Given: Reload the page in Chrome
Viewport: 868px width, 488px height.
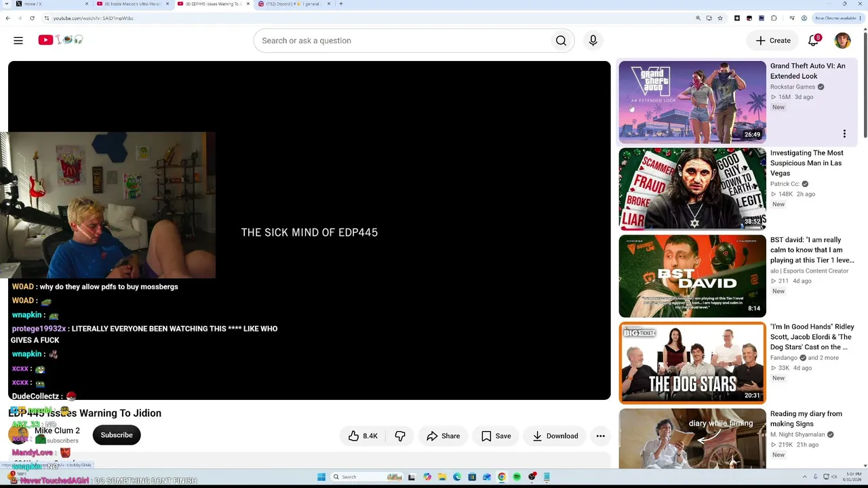Looking at the screenshot, I should [32, 18].
